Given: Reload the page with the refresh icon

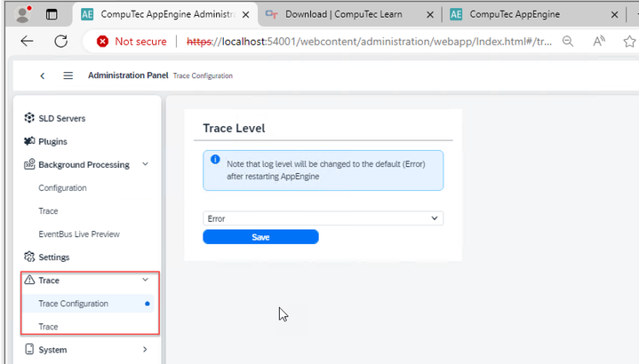Looking at the screenshot, I should (x=61, y=42).
